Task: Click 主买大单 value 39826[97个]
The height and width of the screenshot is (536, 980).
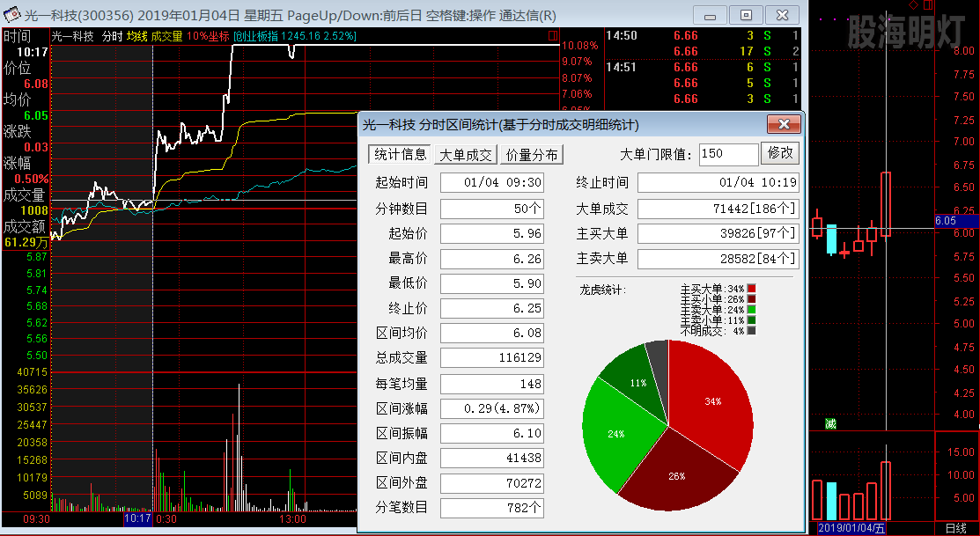Action: (x=718, y=233)
